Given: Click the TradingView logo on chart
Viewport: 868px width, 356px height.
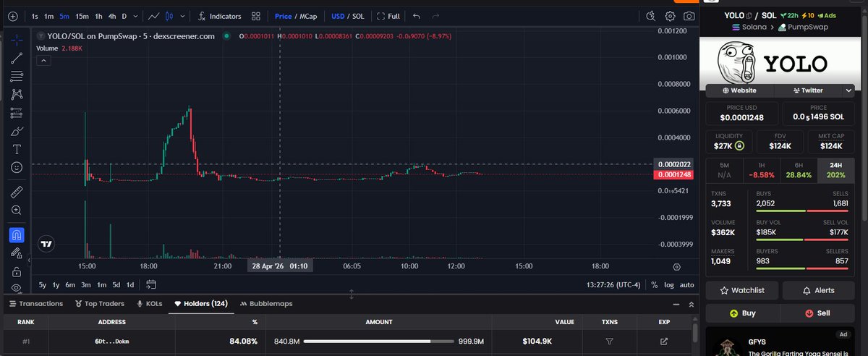Looking at the screenshot, I should tap(47, 245).
